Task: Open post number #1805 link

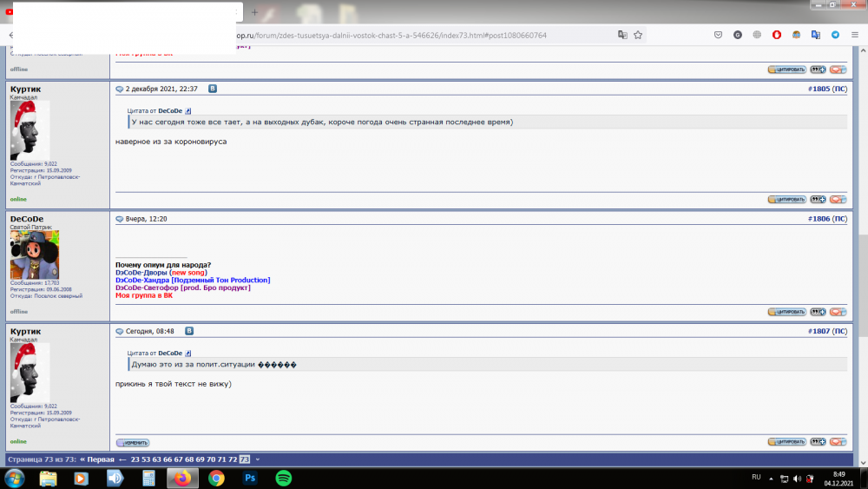Action: pyautogui.click(x=819, y=89)
